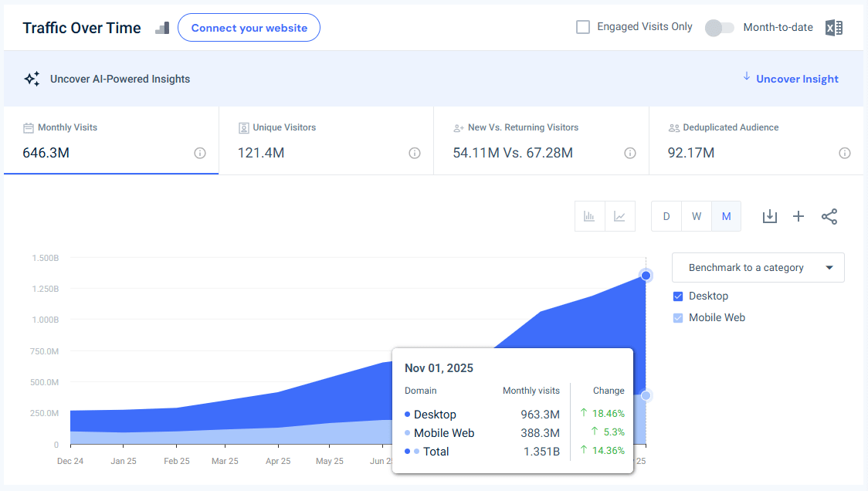This screenshot has width=868, height=491.
Task: Switch to line chart view
Action: click(619, 216)
